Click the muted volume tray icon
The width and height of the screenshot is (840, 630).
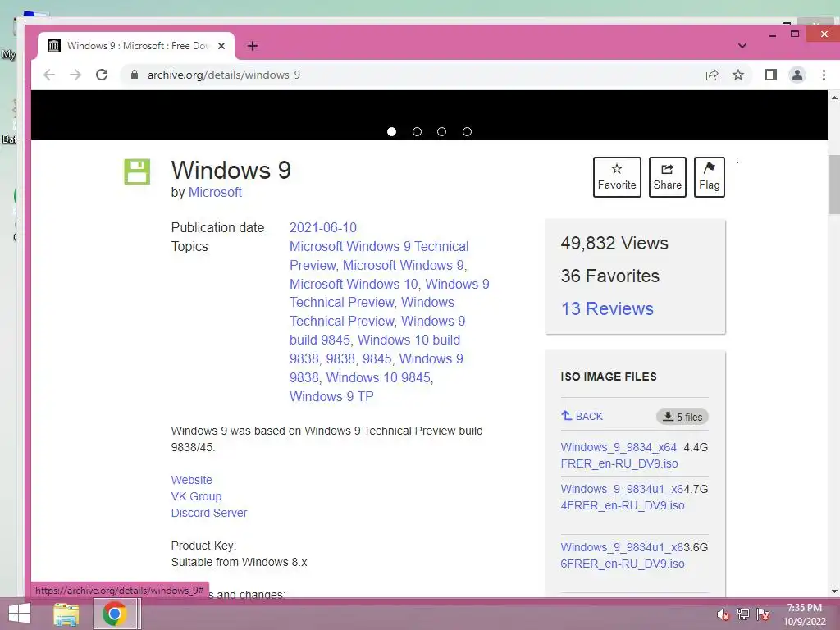[723, 614]
